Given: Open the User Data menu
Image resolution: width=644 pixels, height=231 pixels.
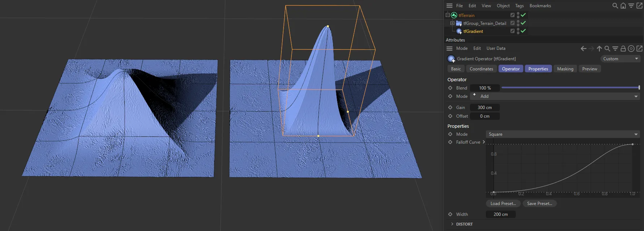Looking at the screenshot, I should point(496,48).
